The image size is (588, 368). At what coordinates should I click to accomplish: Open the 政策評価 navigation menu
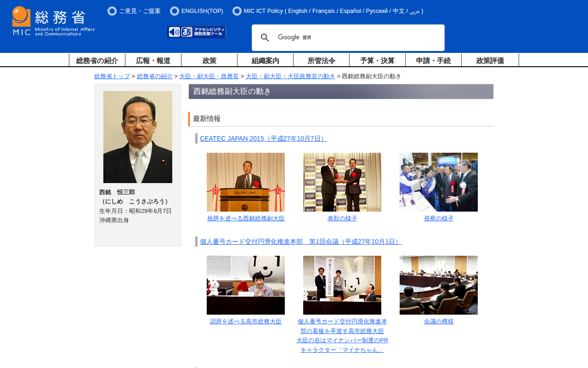[x=490, y=60]
